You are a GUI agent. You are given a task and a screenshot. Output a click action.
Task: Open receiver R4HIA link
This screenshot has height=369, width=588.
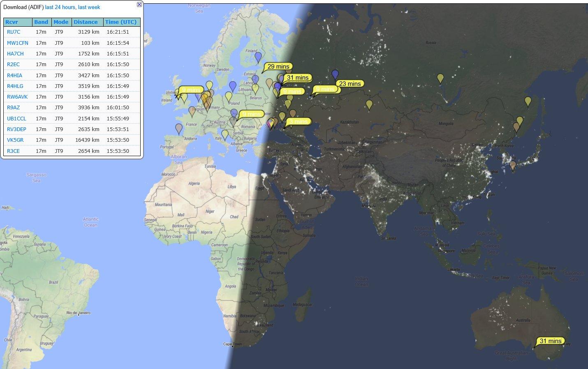(x=15, y=76)
